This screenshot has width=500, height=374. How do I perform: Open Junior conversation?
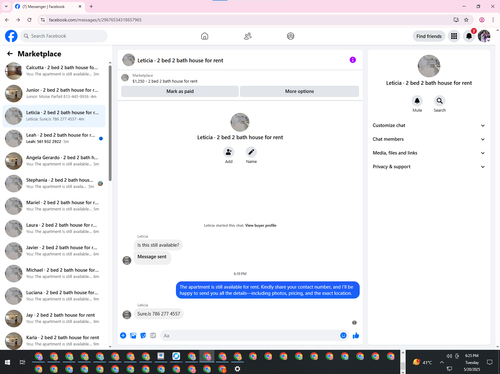tap(54, 93)
